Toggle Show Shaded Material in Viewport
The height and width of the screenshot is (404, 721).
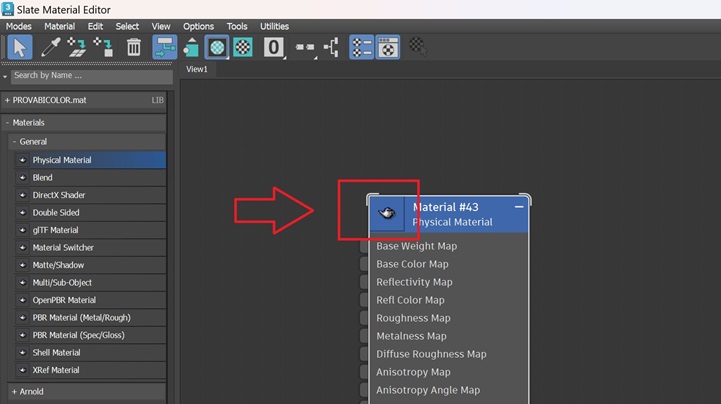coord(217,47)
